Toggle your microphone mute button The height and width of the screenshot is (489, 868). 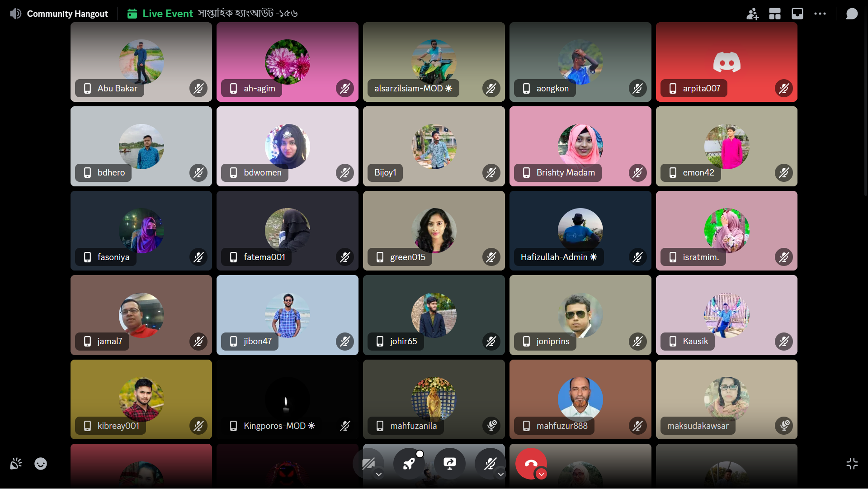(x=490, y=464)
